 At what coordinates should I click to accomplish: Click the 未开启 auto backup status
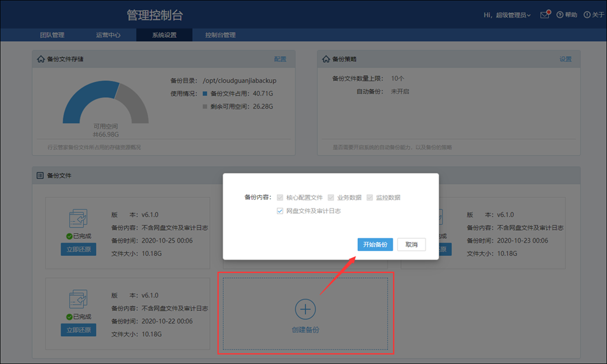(400, 92)
